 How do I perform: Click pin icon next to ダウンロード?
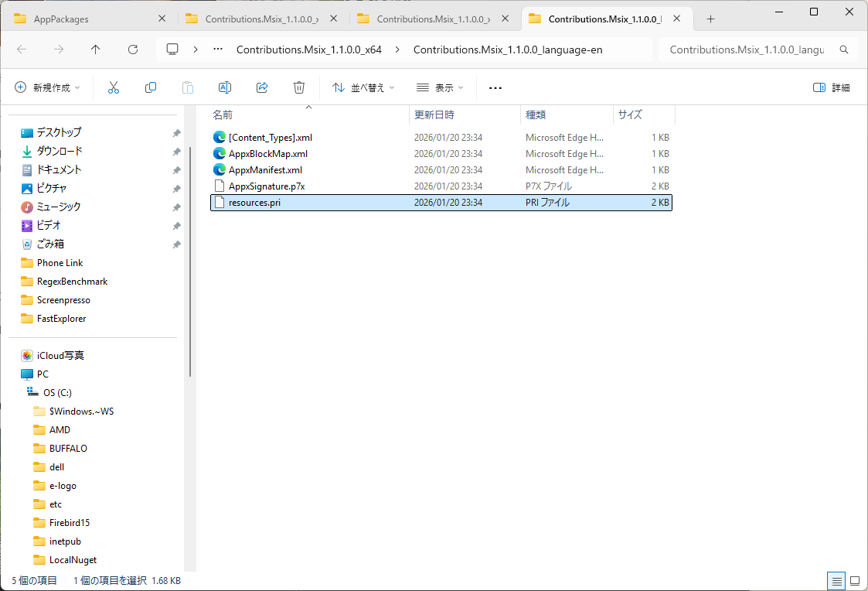coord(176,152)
